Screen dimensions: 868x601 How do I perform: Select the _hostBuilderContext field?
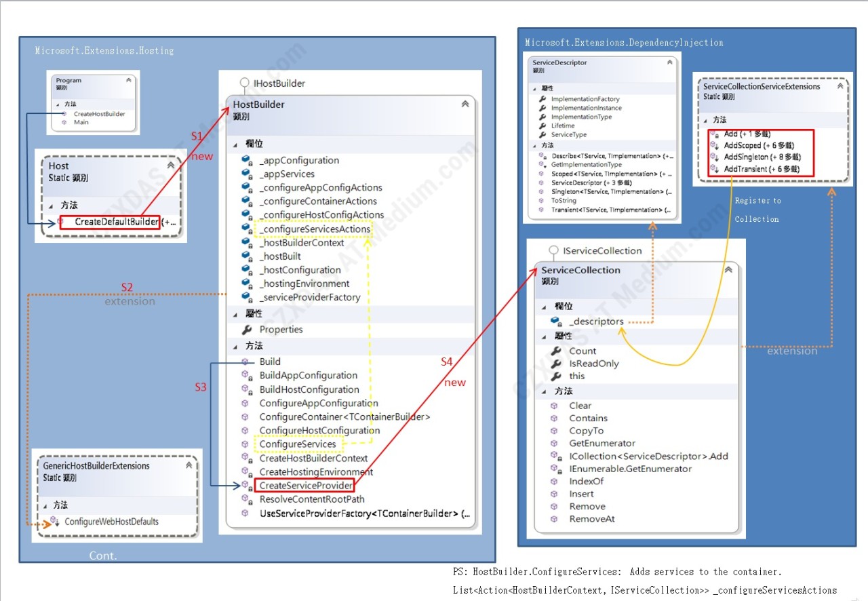pos(302,243)
